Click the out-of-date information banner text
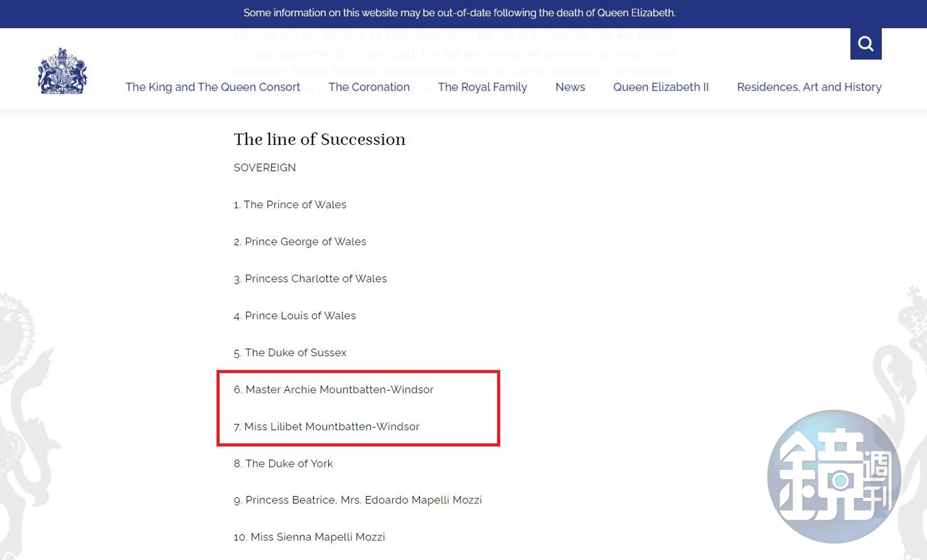Viewport: 927px width, 560px height. pyautogui.click(x=460, y=13)
